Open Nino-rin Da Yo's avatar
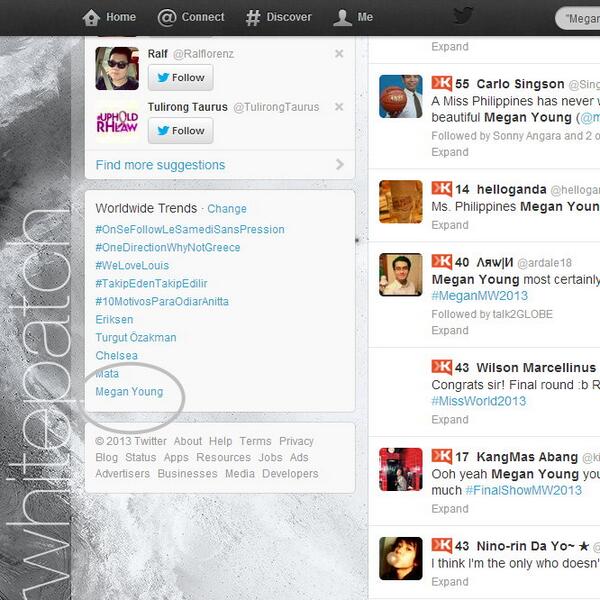 pos(401,559)
